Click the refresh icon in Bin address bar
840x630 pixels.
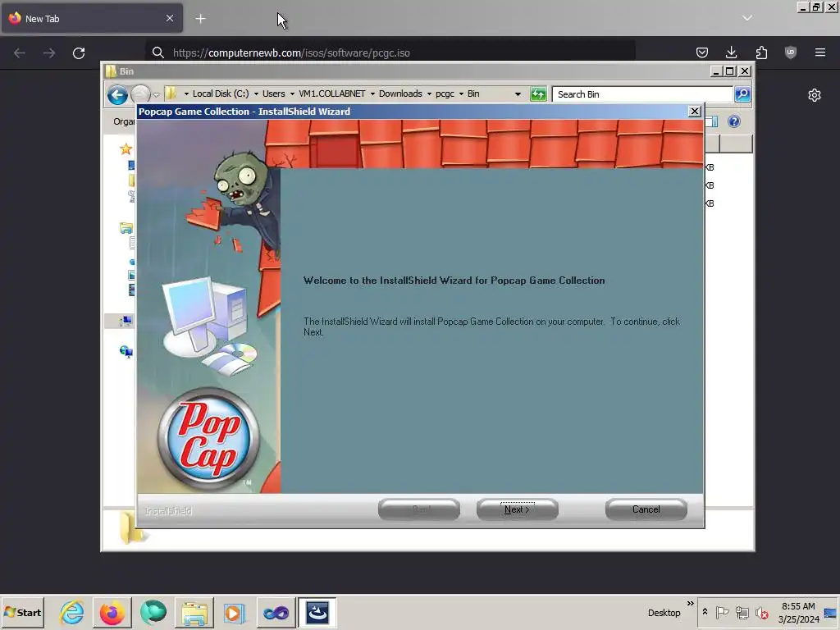pos(538,94)
